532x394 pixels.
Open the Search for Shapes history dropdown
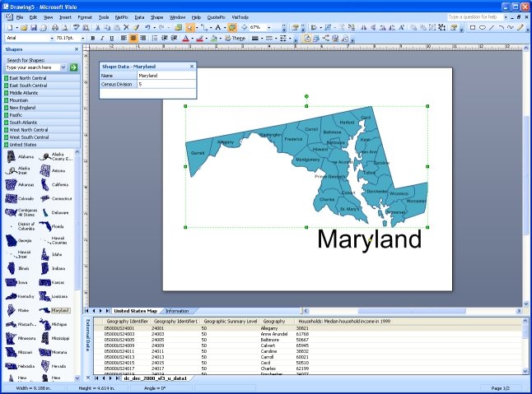(63, 67)
